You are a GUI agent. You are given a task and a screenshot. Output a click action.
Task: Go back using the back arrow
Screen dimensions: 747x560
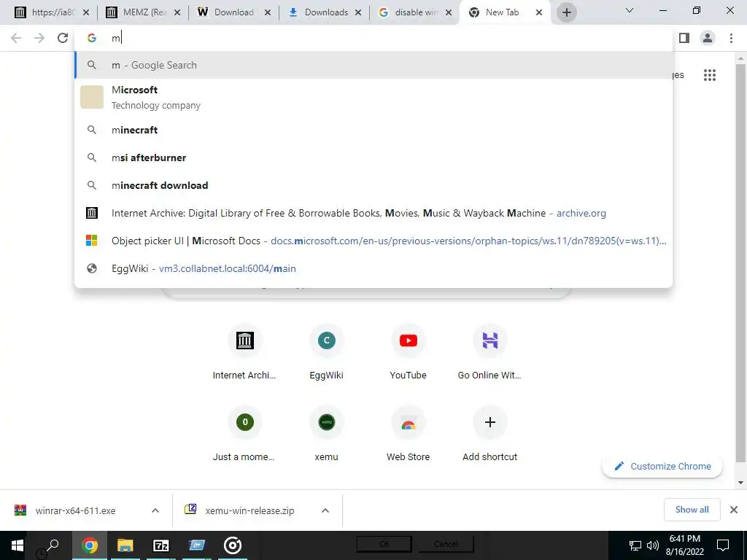pos(16,38)
